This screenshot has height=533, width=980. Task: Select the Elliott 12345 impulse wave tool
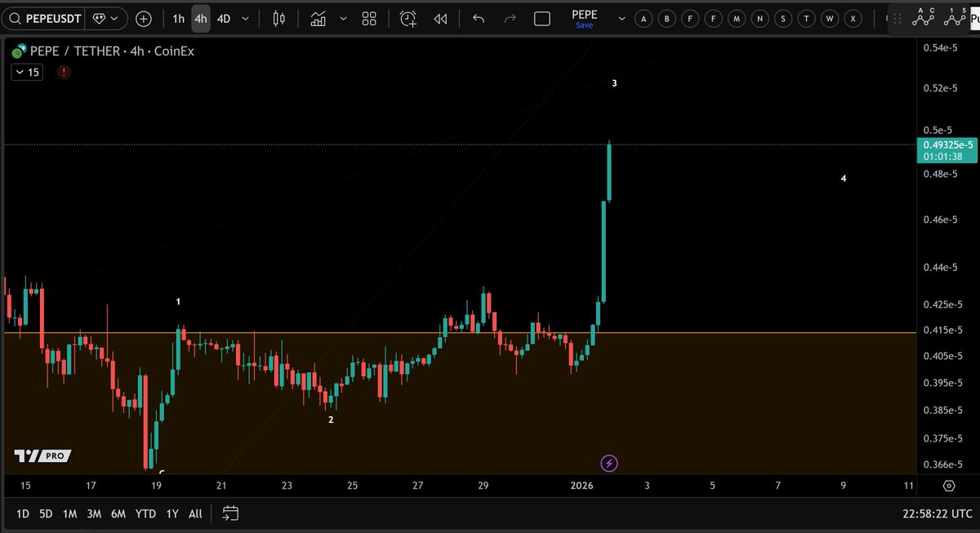point(954,16)
